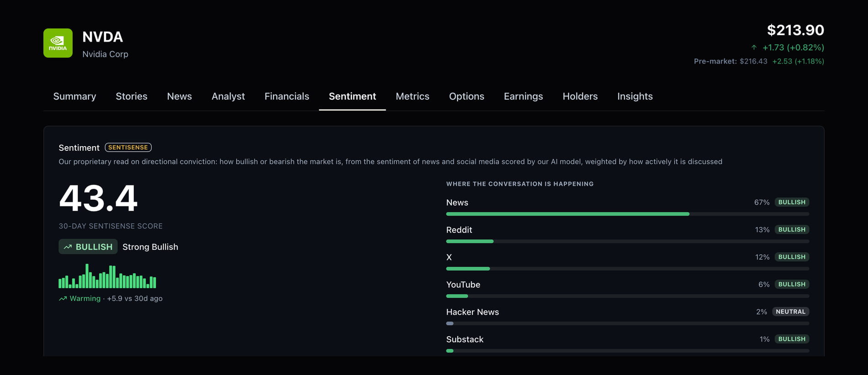Screen dimensions: 868x375
Task: Click the 67% News share value
Action: (x=762, y=202)
